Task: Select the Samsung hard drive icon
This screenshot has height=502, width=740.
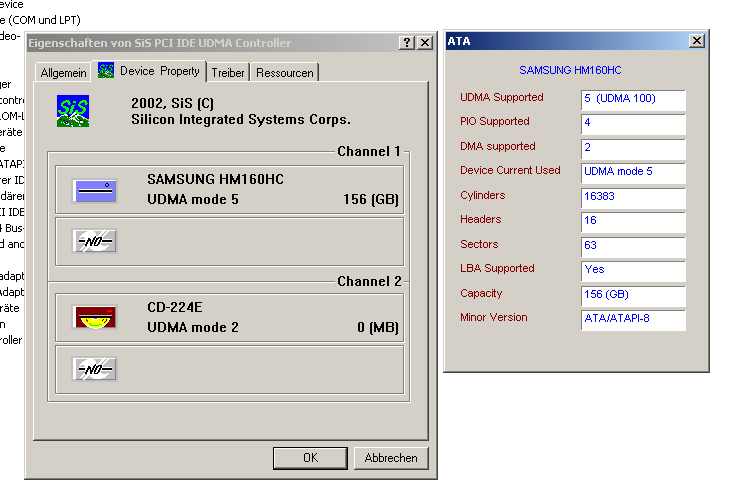Action: pos(96,191)
